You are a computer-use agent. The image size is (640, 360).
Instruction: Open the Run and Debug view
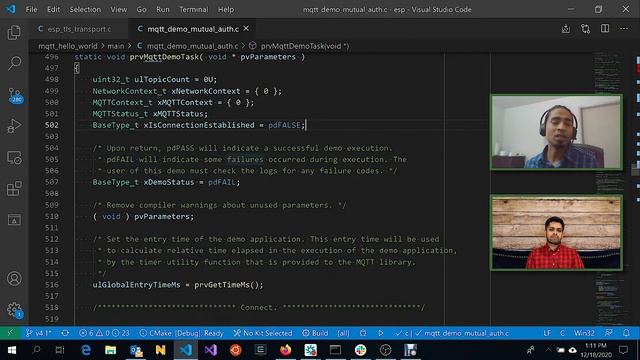(14, 126)
